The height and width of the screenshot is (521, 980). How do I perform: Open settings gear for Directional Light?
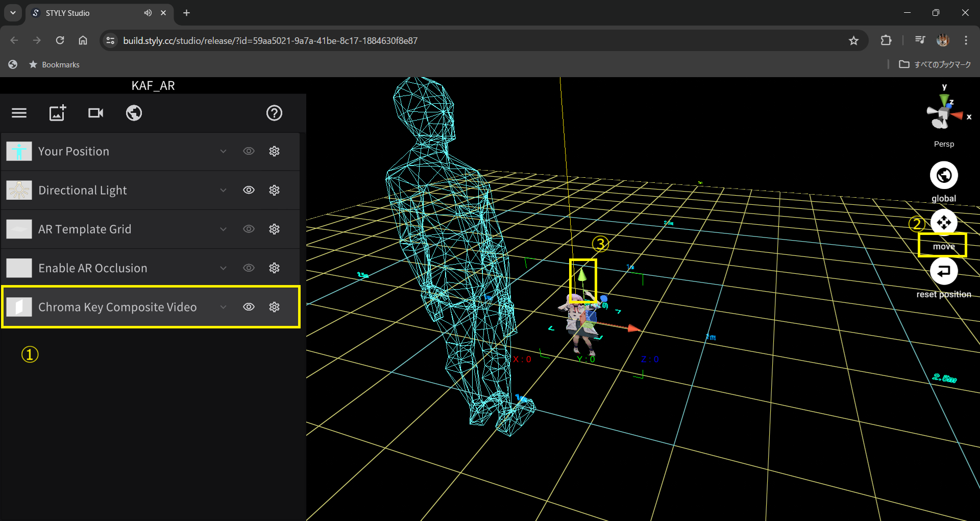275,190
